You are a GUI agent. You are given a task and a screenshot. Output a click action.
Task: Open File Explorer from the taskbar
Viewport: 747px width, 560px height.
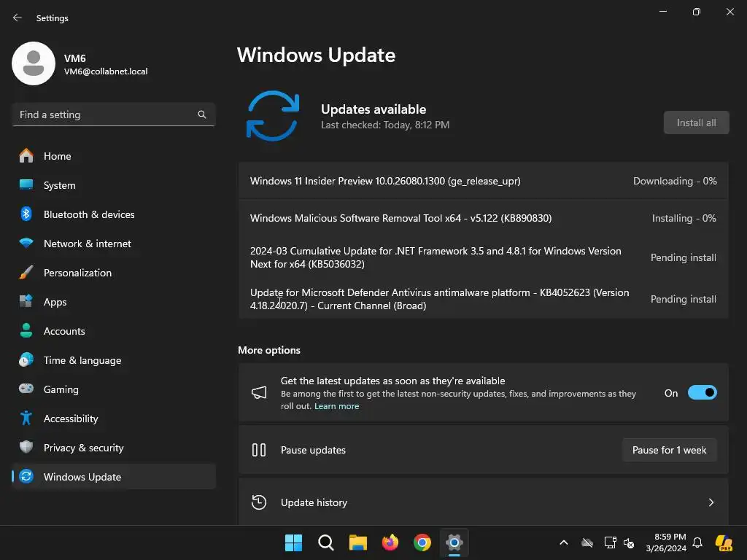[357, 542]
